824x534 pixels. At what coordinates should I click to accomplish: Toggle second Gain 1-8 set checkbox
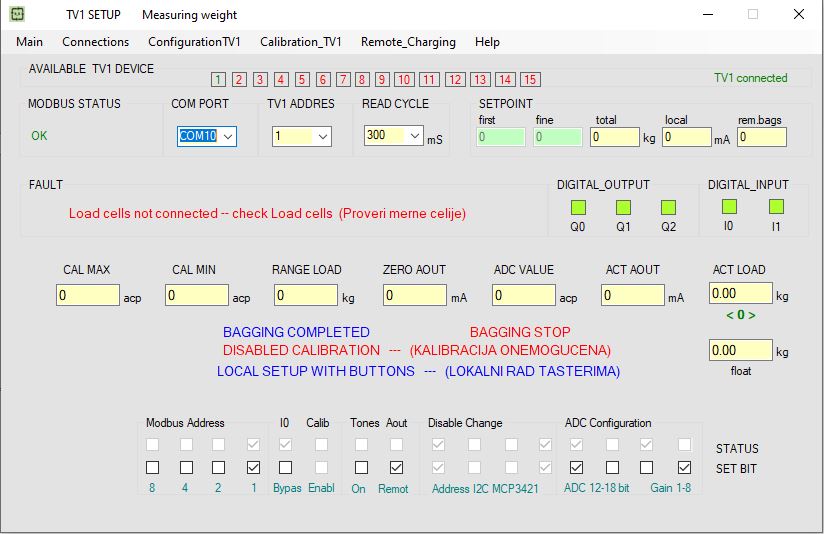[684, 467]
